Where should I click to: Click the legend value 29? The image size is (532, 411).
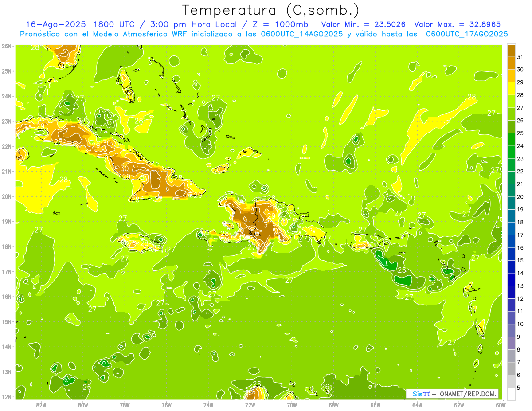pos(520,82)
